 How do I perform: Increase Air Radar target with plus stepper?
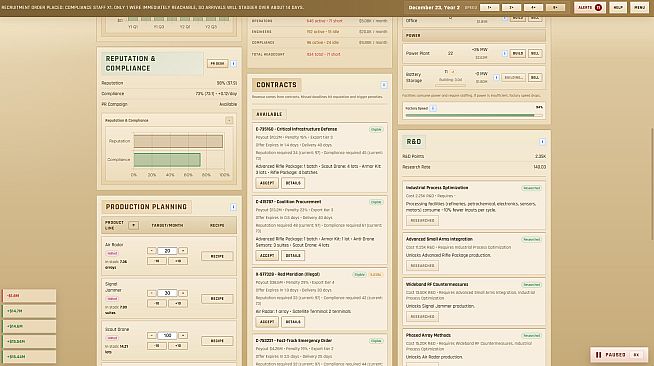[x=183, y=251]
